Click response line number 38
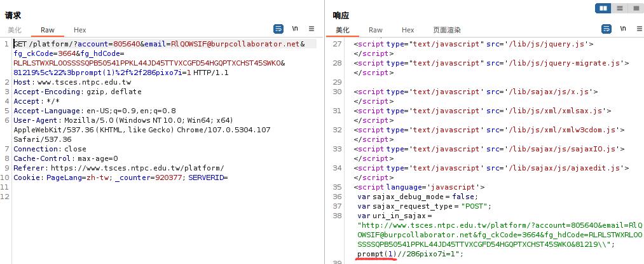 337,216
